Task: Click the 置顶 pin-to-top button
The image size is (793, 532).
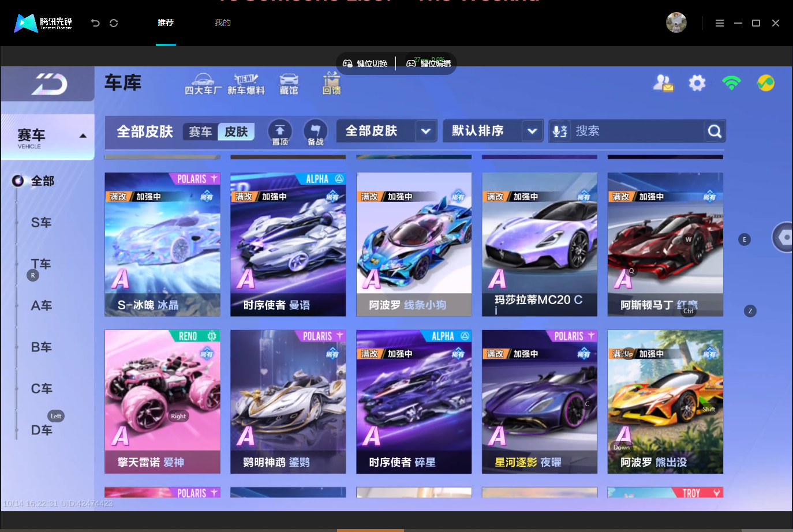Action: 280,132
